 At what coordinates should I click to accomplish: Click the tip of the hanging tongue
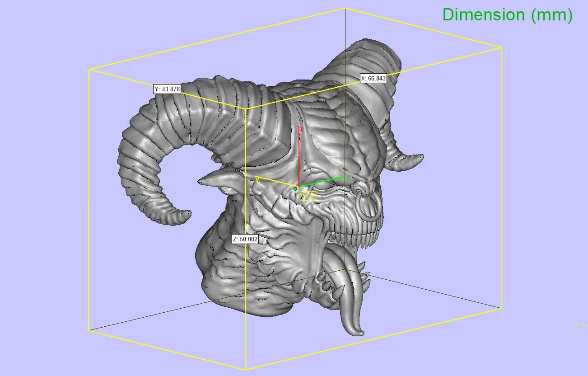point(359,332)
